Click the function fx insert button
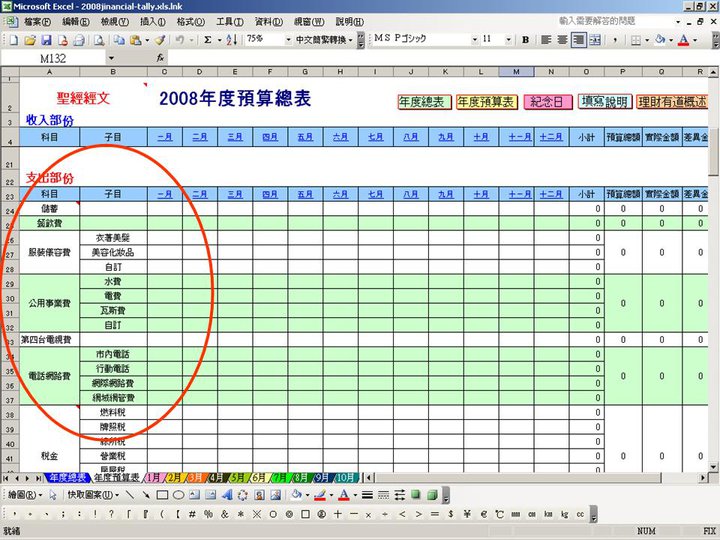Screen dimensions: 720x540 tap(162, 59)
